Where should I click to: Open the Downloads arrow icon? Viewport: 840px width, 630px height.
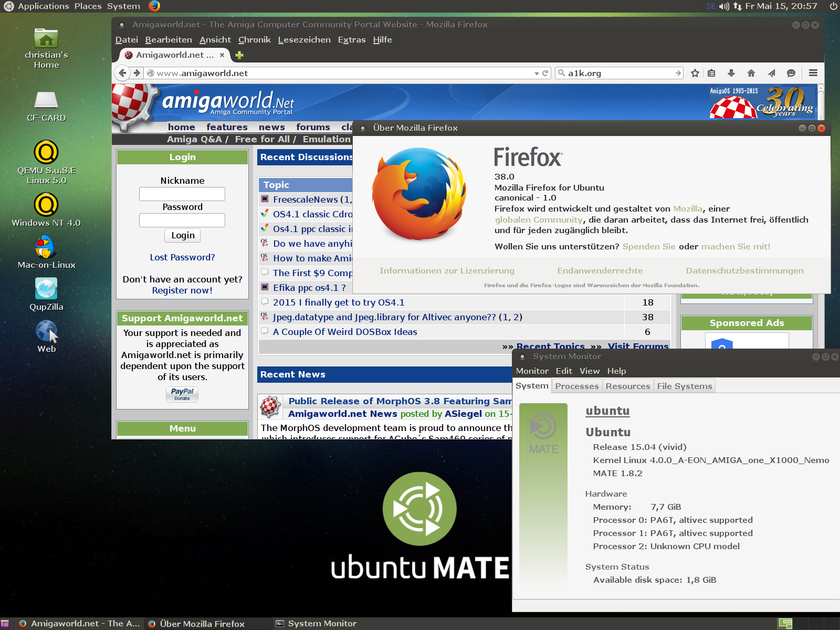[x=731, y=73]
